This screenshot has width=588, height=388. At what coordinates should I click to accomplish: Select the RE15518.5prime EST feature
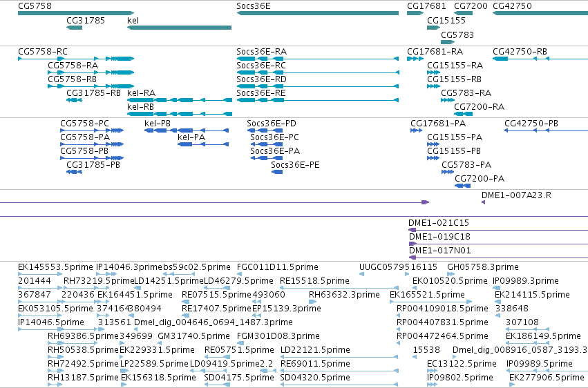click(339, 288)
